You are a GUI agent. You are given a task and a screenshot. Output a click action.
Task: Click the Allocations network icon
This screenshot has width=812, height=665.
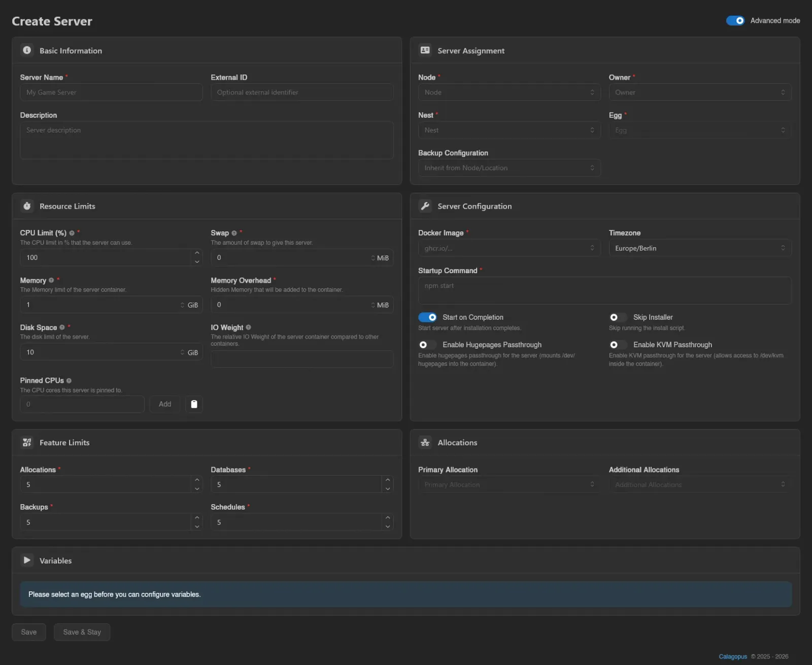pyautogui.click(x=425, y=442)
